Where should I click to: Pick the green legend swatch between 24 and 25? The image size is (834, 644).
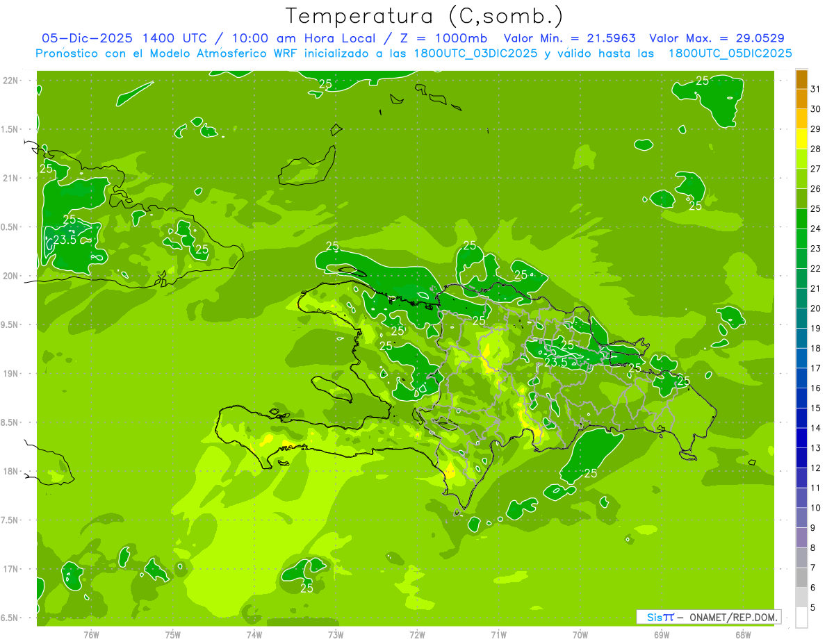tap(801, 219)
